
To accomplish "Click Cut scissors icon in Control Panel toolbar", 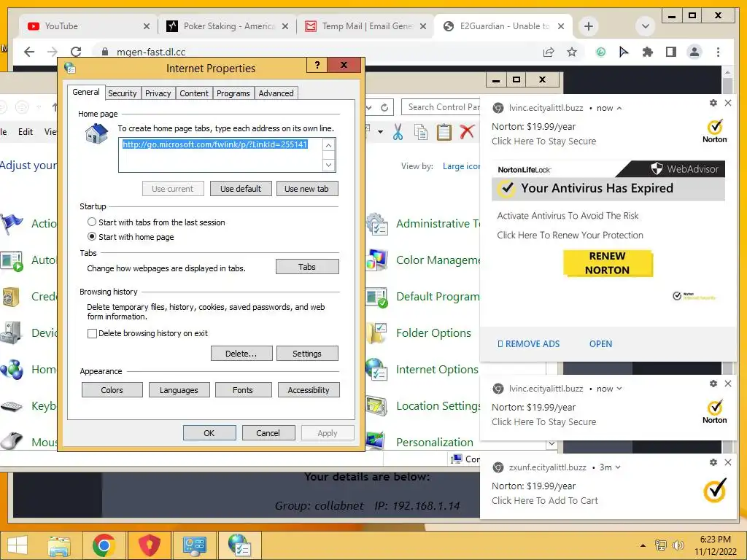I will [x=398, y=132].
